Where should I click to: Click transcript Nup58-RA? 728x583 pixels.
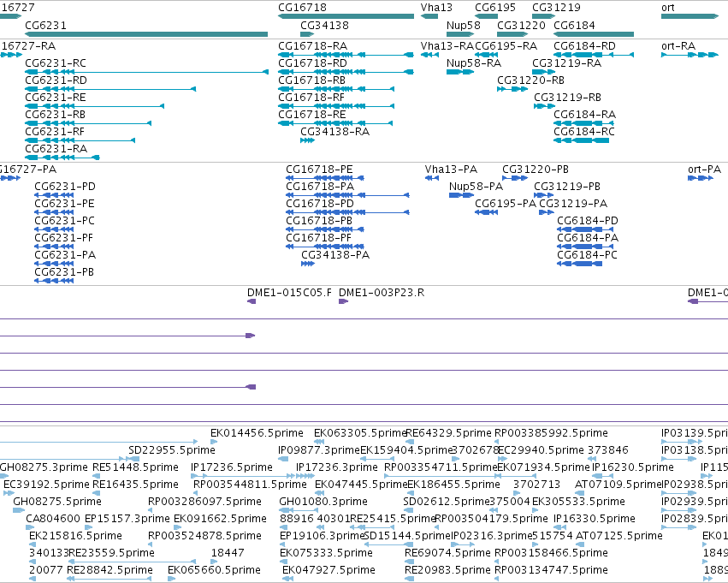tap(460, 72)
